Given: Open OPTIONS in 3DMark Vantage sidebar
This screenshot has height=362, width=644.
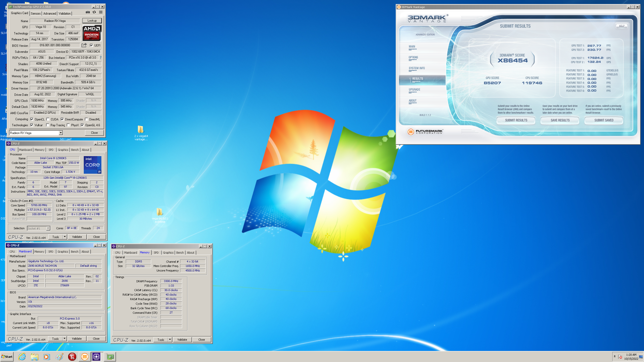Looking at the screenshot, I should click(x=413, y=58).
